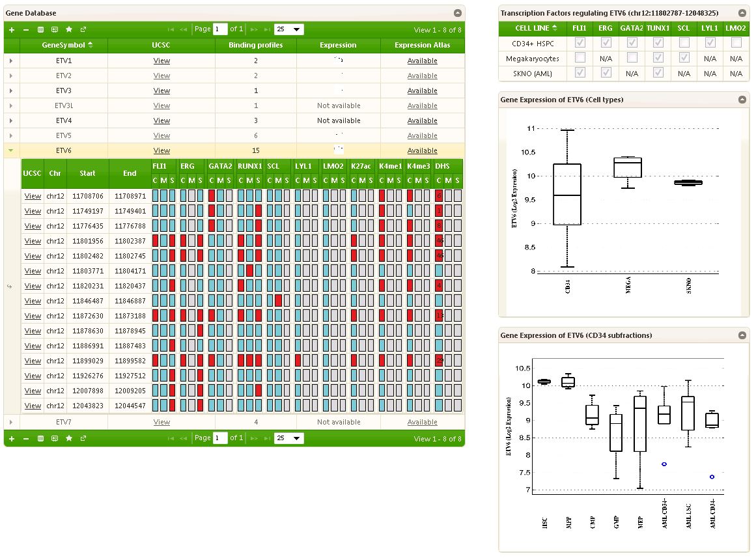This screenshot has height=558, width=756.
Task: Open the Expression Atlas link for ETV4
Action: point(422,120)
